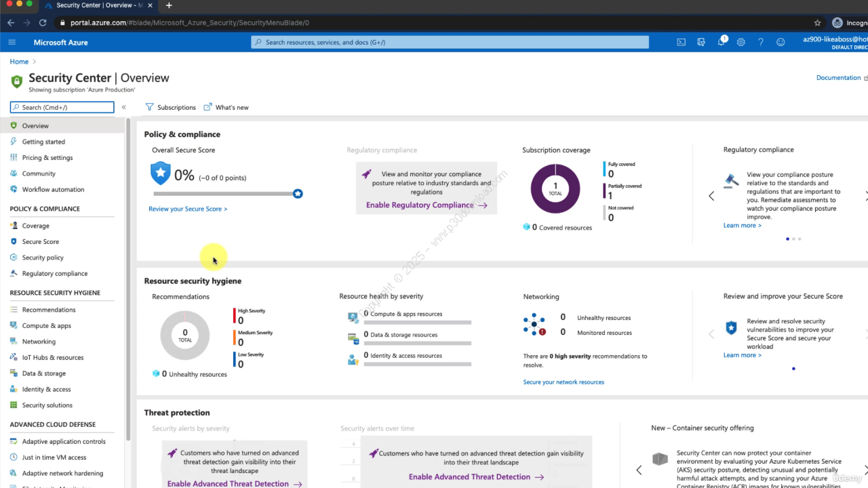Click the IoT Hubs & resources sidebar icon
This screenshot has height=488, width=868.
coord(14,357)
